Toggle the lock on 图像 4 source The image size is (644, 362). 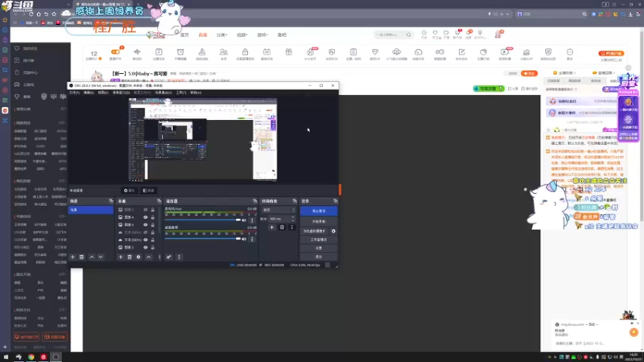(x=153, y=217)
